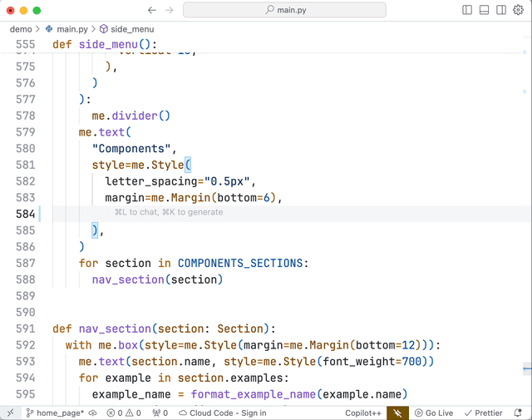Toggle the primary side bar layout icon
Image resolution: width=532 pixels, height=420 pixels.
click(467, 10)
